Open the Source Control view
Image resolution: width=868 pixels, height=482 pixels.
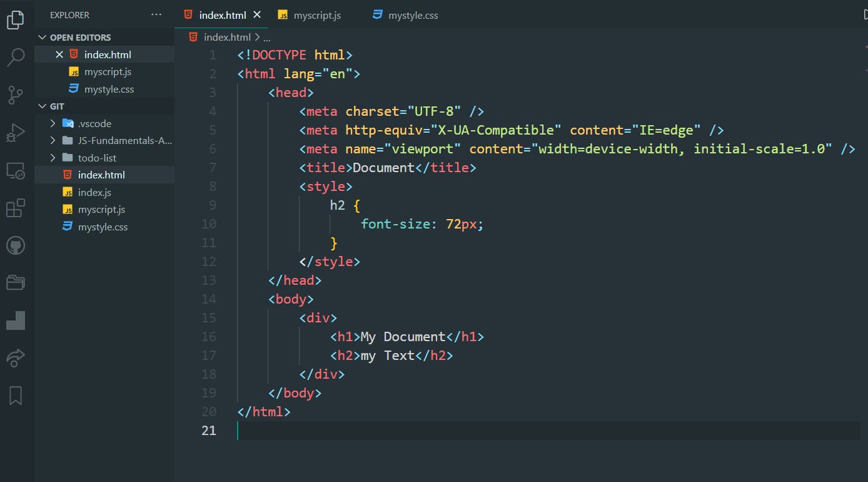(x=15, y=95)
